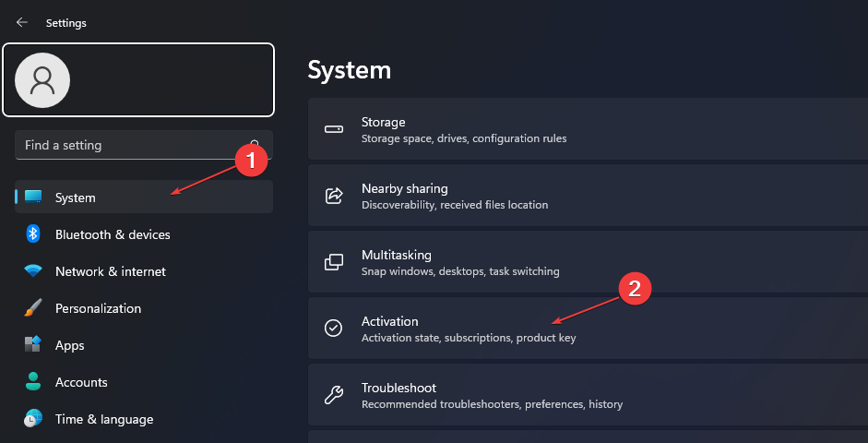Click the user profile avatar
The image size is (868, 443).
tap(42, 80)
